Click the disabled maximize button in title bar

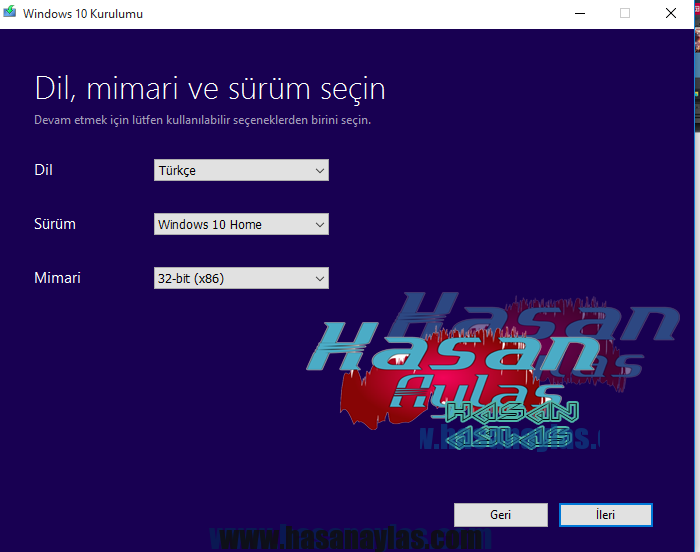click(625, 13)
